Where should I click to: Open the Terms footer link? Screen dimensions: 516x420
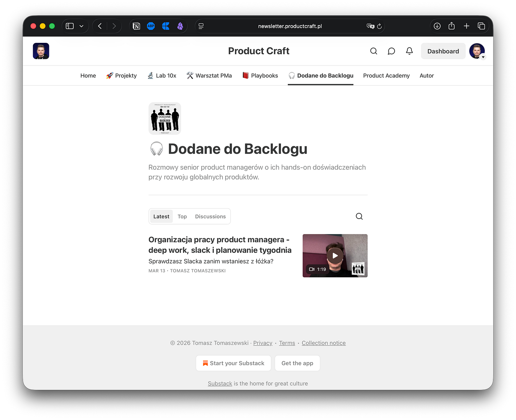[x=287, y=343]
